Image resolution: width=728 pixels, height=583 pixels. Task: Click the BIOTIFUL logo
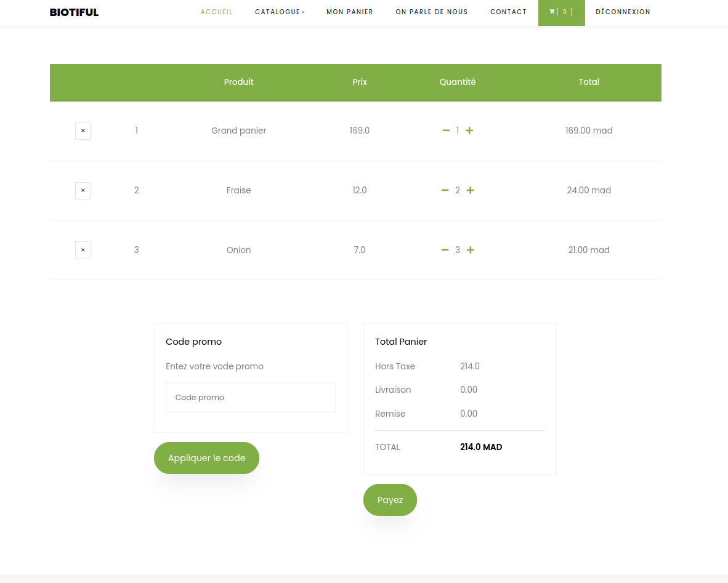click(x=75, y=12)
